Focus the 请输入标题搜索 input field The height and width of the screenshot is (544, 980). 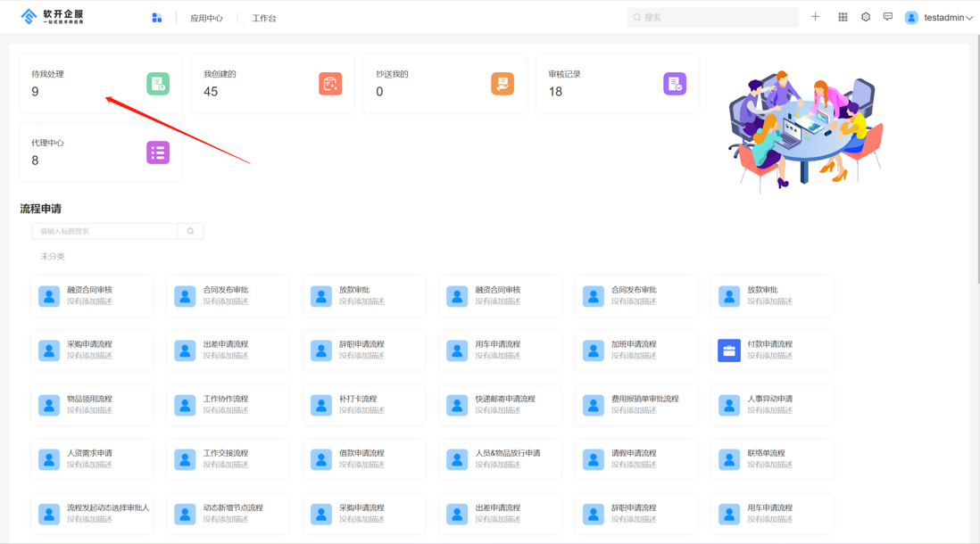pyautogui.click(x=105, y=231)
